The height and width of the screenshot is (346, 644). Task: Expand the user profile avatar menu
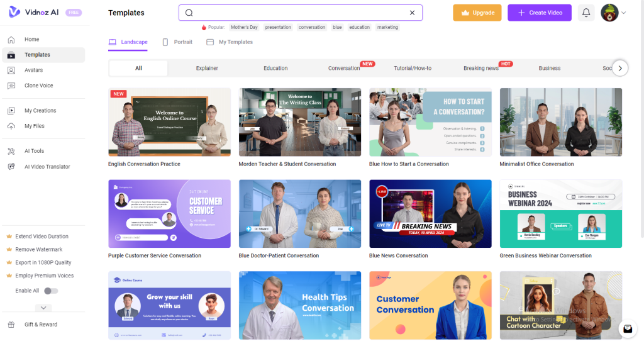click(x=613, y=13)
